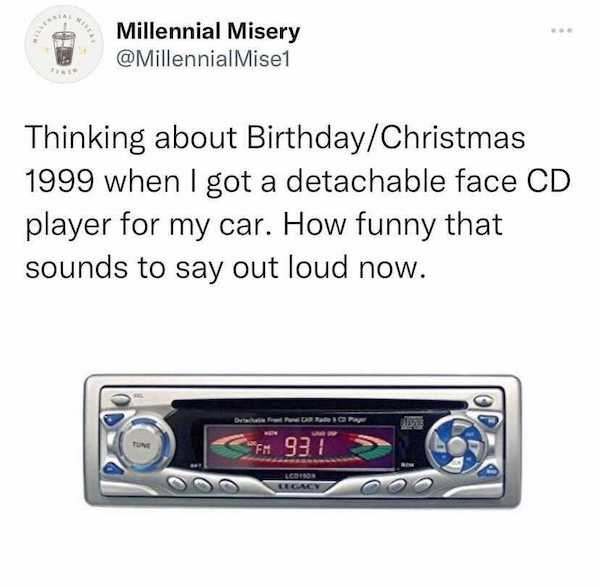Click the Millennial Misery display name

coord(208,31)
